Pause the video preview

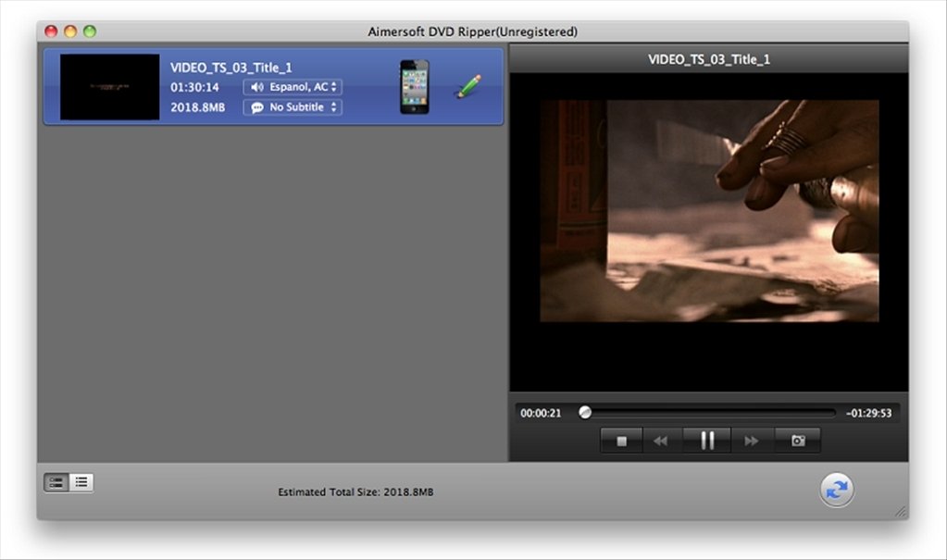pyautogui.click(x=706, y=441)
